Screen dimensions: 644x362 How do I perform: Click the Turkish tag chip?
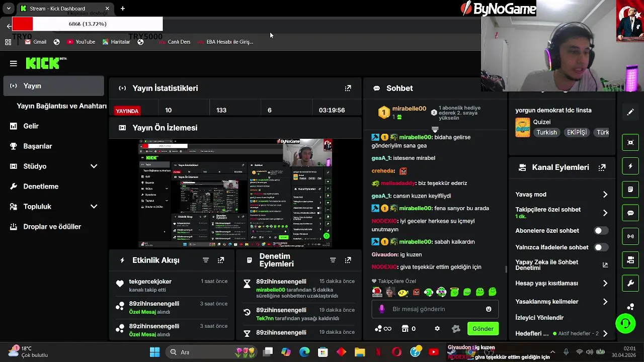point(546,132)
